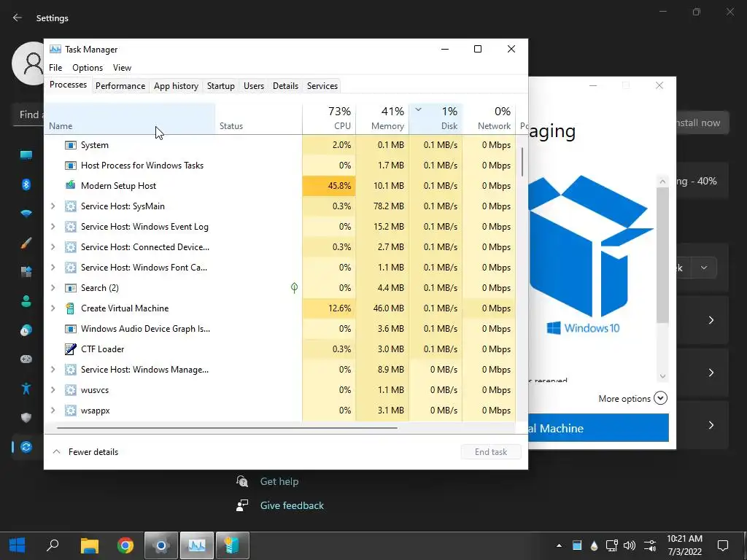This screenshot has height=560, width=747.
Task: Select the Windows Update icon in Settings sidebar
Action: click(x=26, y=447)
